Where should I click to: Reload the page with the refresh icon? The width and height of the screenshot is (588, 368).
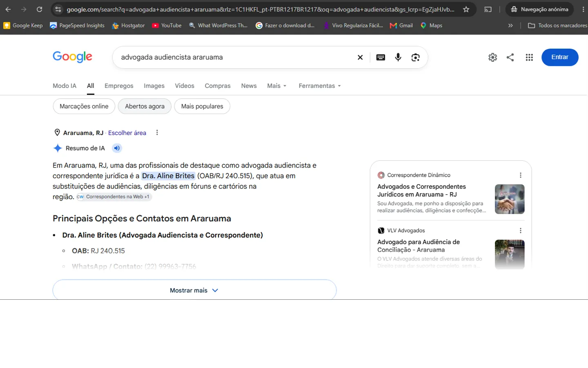39,9
